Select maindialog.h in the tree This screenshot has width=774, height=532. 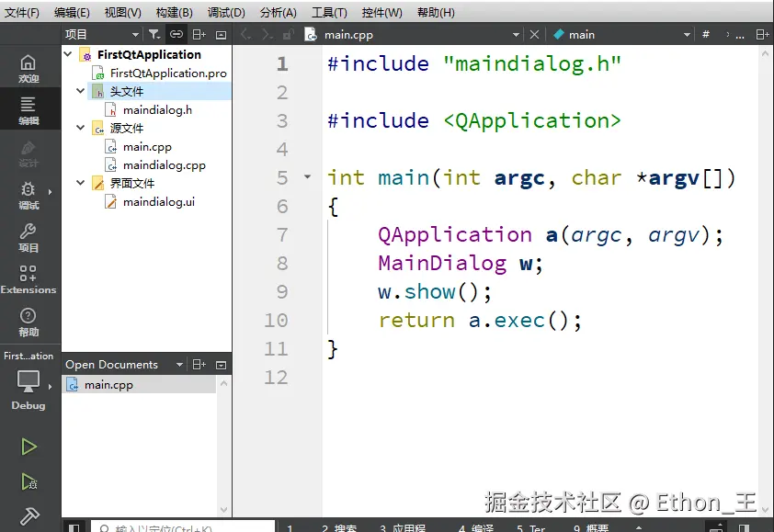(x=157, y=110)
